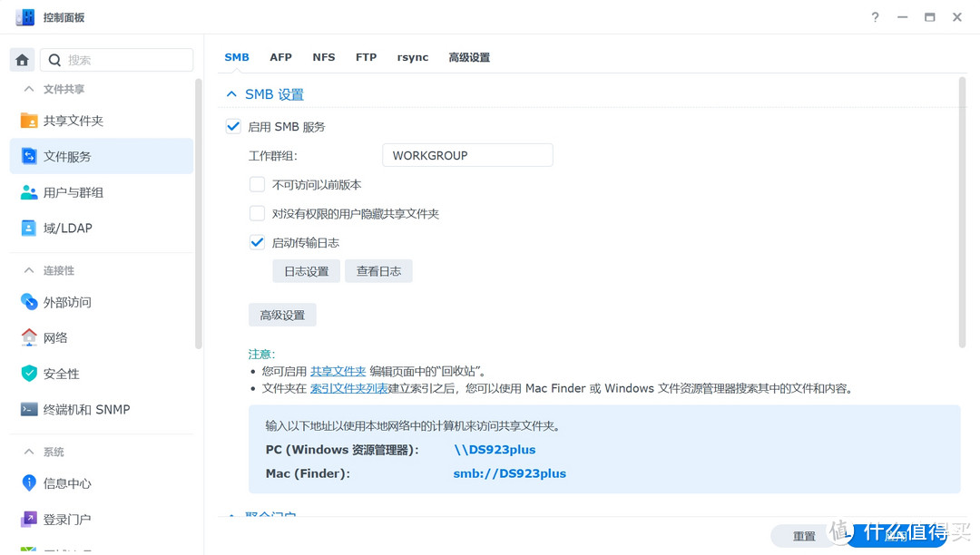Open the rsync tab
The image size is (980, 555).
point(412,56)
